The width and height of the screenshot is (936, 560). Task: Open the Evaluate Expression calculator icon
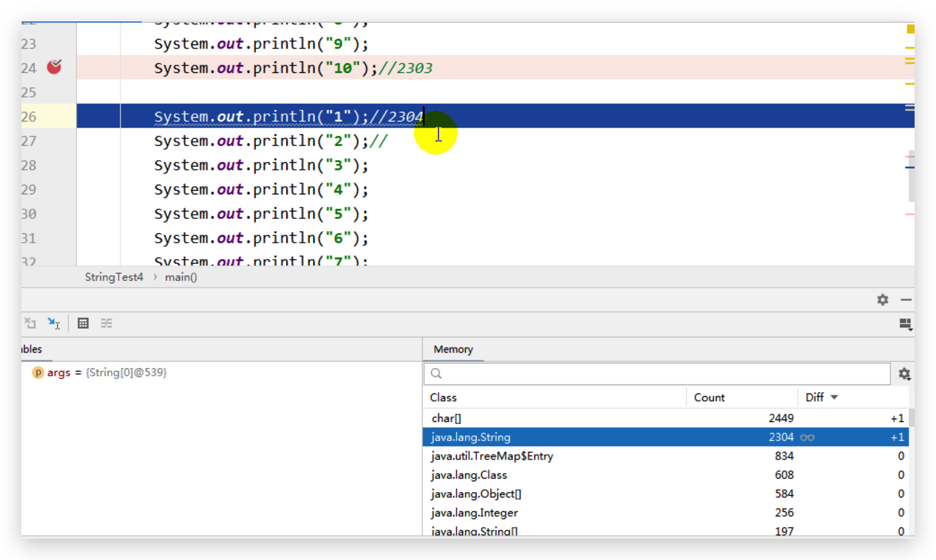(83, 323)
